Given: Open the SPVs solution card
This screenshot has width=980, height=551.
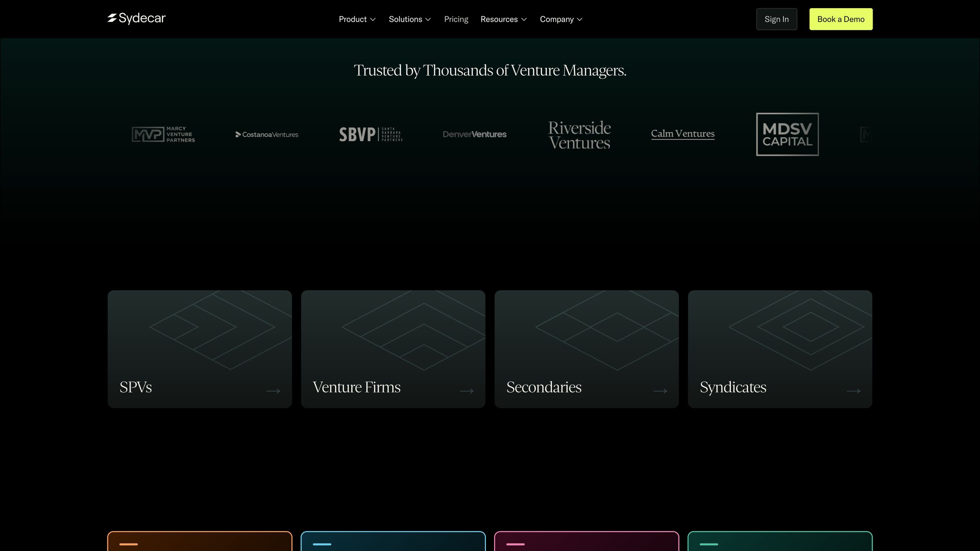Looking at the screenshot, I should [x=200, y=349].
